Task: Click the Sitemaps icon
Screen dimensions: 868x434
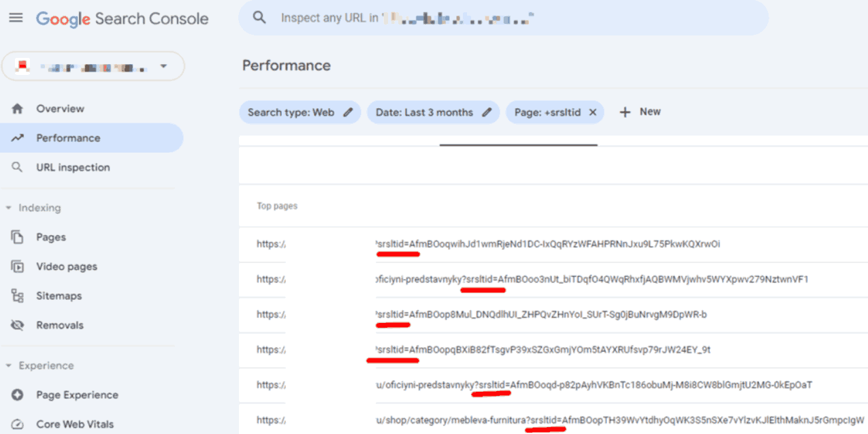Action: [x=18, y=296]
